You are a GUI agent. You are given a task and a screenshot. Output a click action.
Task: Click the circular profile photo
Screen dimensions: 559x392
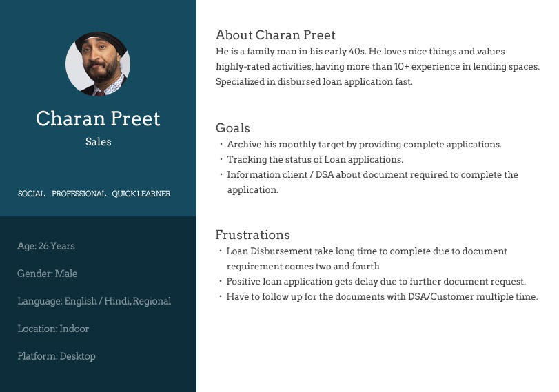click(98, 64)
